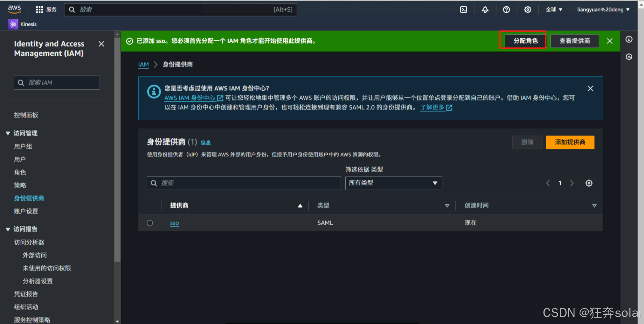This screenshot has width=644, height=324.
Task: Select the sso provider radio button
Action: click(x=150, y=223)
